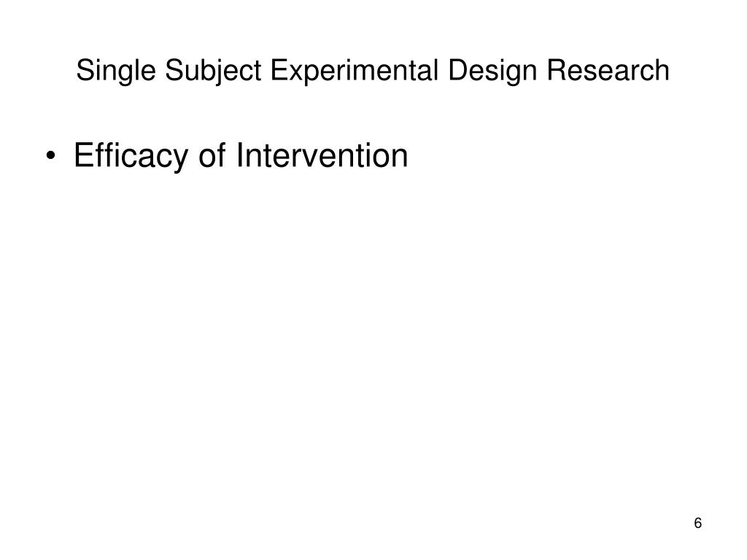Click the slide number 6
747x560 pixels.
(698, 523)
